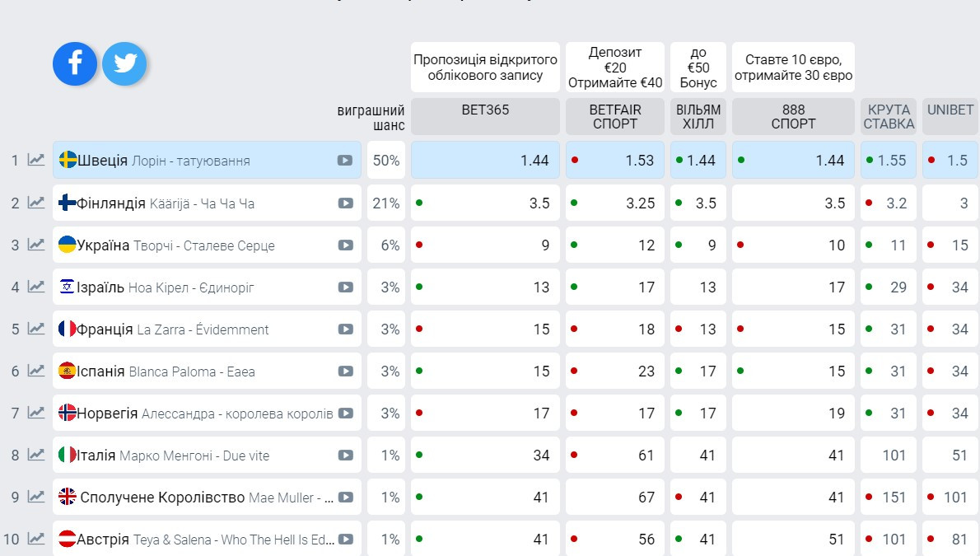The width and height of the screenshot is (980, 556).
Task: Open the 'Депозит €20' Betfair offer
Action: pyautogui.click(x=614, y=68)
